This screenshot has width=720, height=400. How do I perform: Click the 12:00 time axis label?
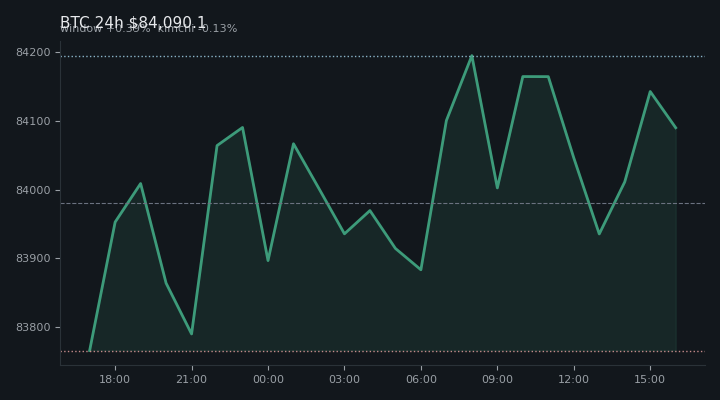click(574, 379)
